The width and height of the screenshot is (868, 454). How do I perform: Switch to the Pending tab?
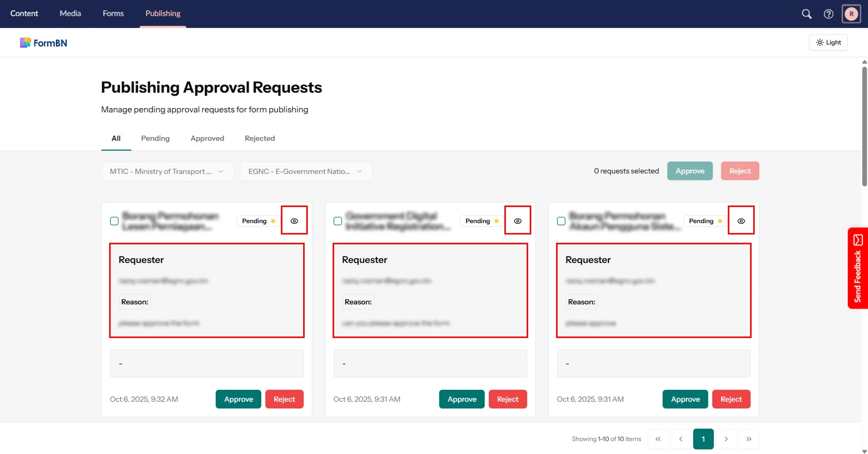point(155,138)
